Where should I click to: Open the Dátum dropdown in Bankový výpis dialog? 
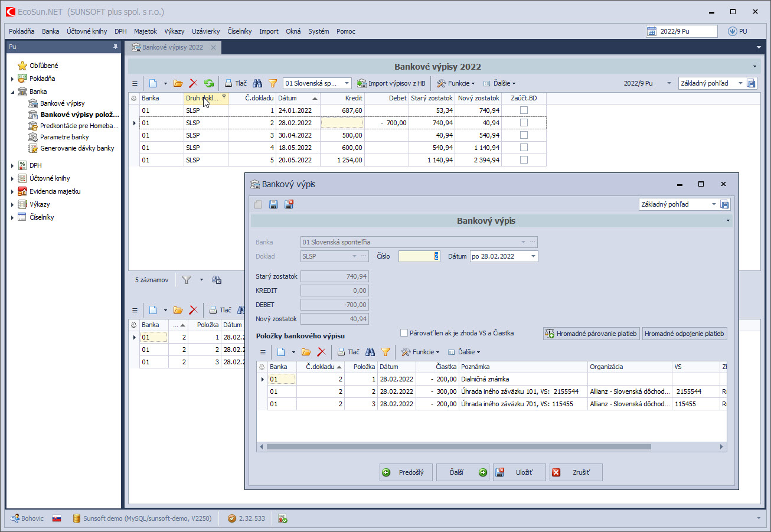pos(533,256)
